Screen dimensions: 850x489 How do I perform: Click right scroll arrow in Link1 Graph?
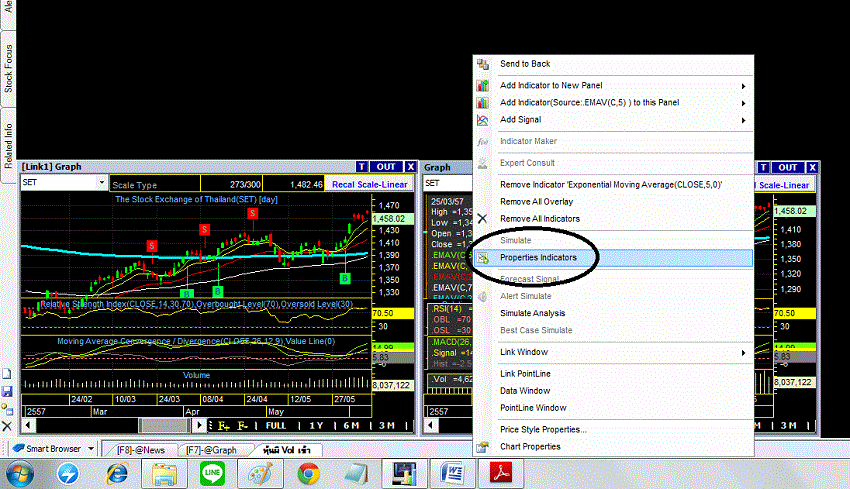point(199,426)
